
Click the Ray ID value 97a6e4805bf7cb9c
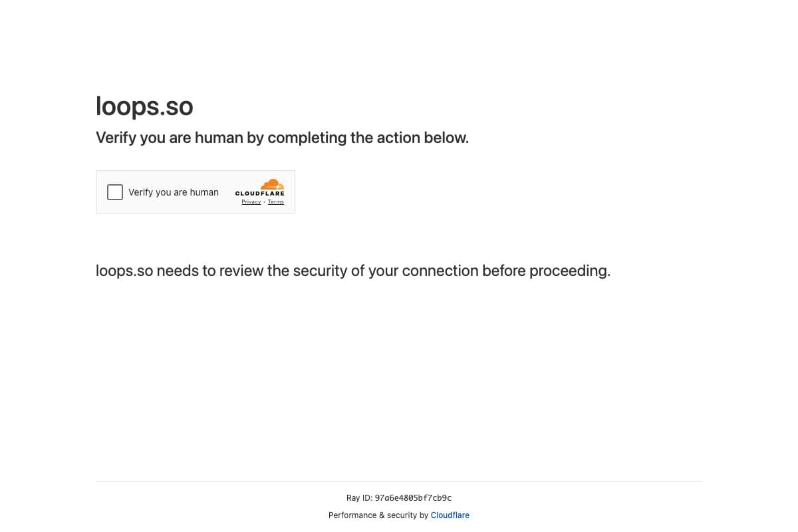pos(413,498)
